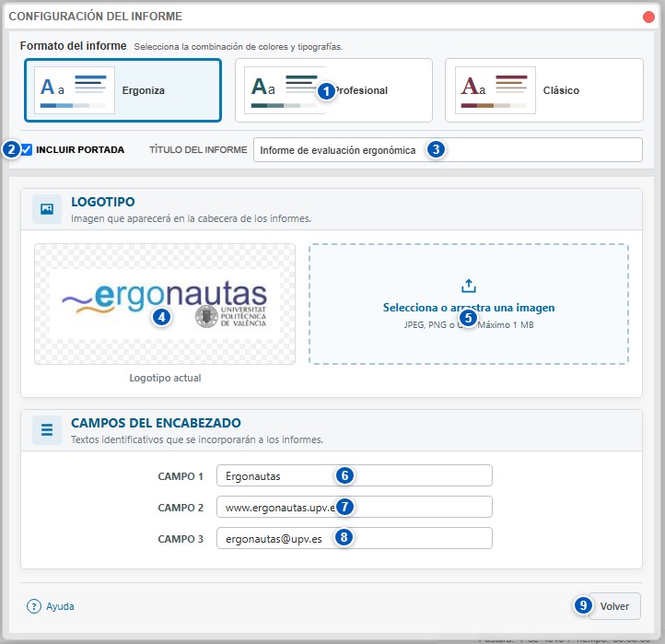Click the 'TÍTULO DEL INFORME' label
Screen dimensions: 665x644
pos(198,150)
